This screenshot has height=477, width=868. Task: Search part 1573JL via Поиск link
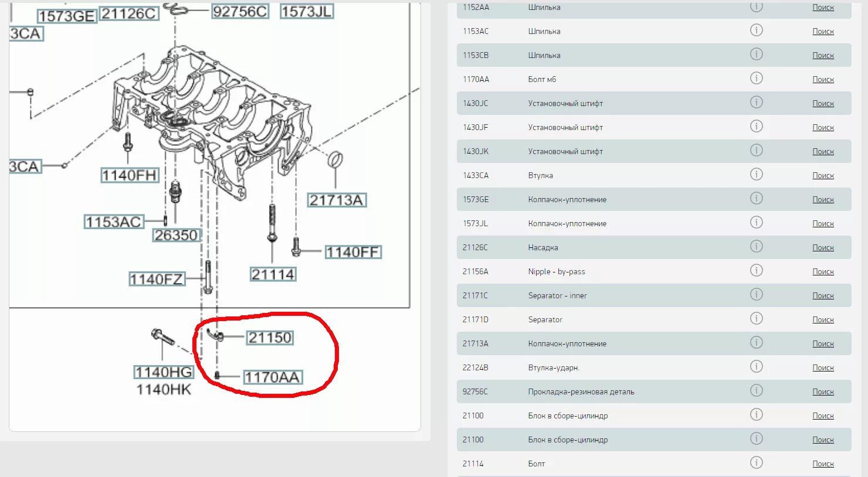point(823,224)
